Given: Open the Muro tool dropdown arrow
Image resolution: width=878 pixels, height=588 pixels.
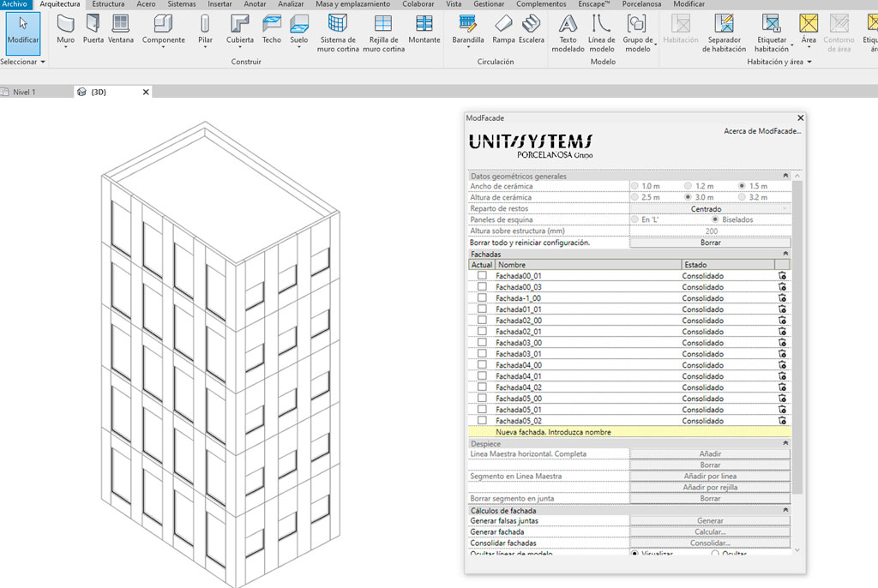Looking at the screenshot, I should [x=65, y=48].
